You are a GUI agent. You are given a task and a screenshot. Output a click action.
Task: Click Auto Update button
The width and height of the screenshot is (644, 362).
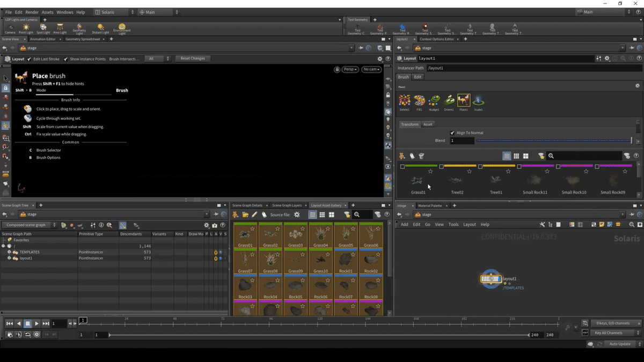coord(620,344)
